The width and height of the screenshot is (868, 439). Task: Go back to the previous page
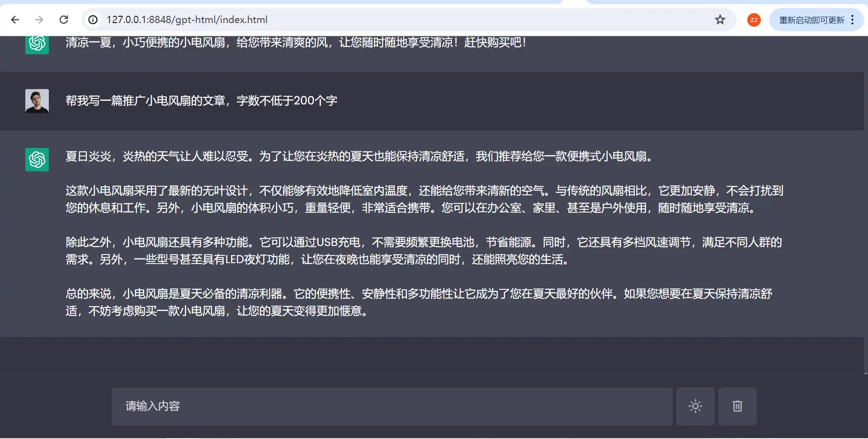(15, 19)
